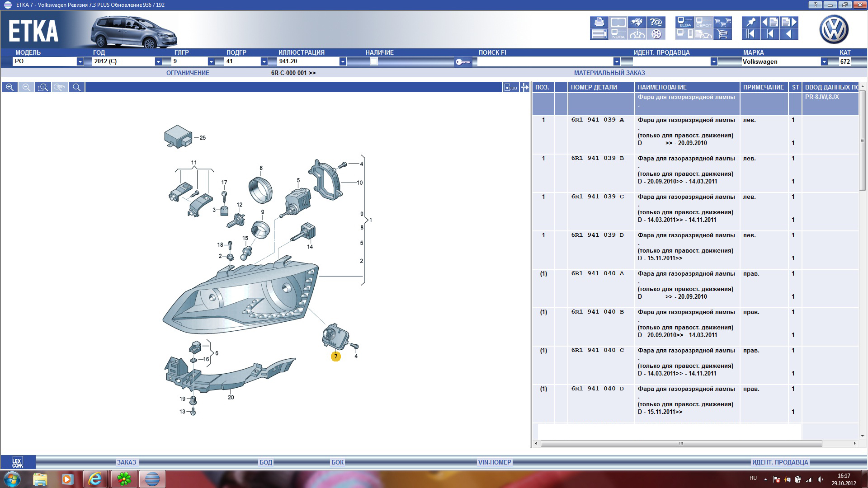Expand the МОДЕЛЬ dropdown showing PO

coord(80,61)
